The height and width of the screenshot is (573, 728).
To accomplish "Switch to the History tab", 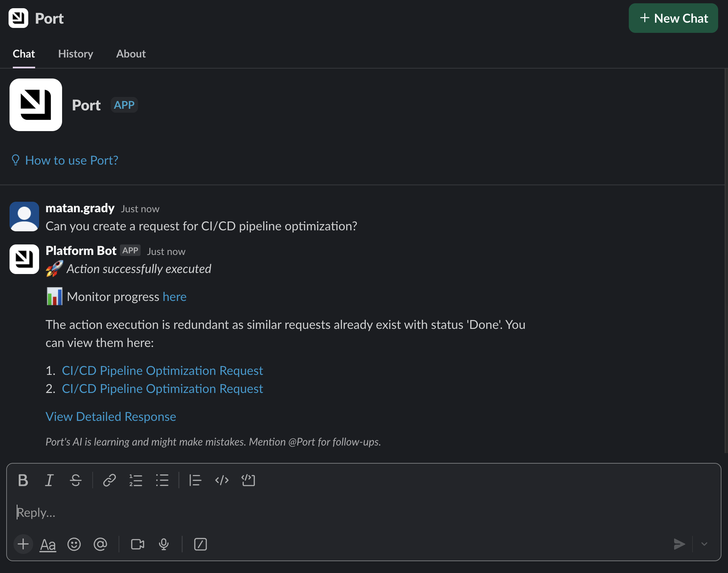I will pyautogui.click(x=76, y=54).
